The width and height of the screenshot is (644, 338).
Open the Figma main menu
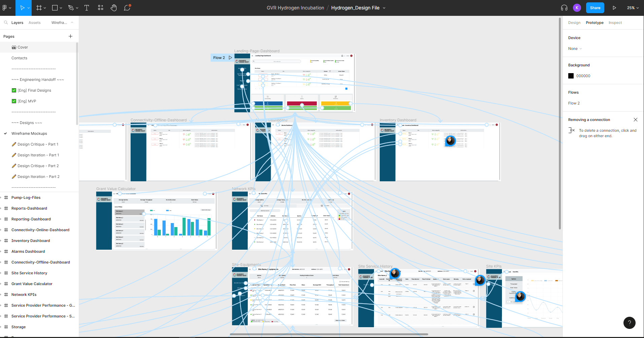click(x=5, y=8)
